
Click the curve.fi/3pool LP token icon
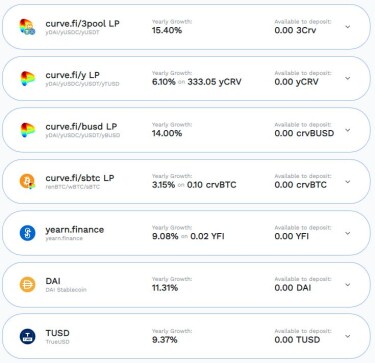click(x=27, y=27)
